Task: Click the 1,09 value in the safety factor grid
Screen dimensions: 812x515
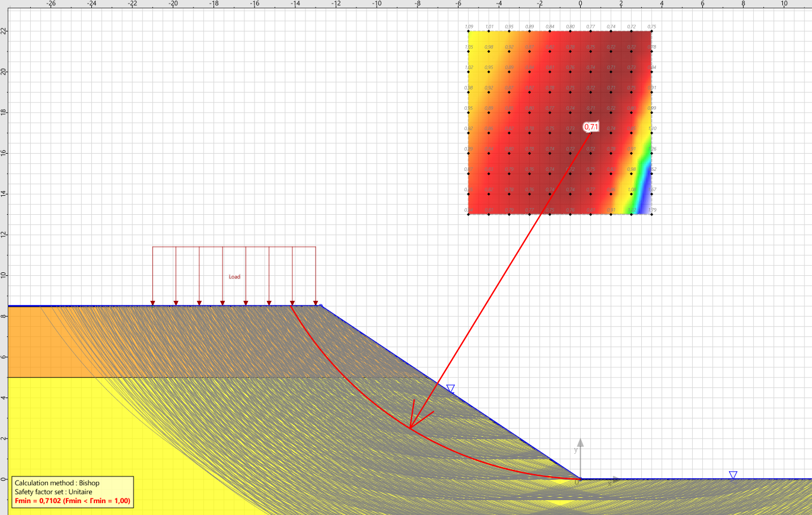Action: pos(469,27)
